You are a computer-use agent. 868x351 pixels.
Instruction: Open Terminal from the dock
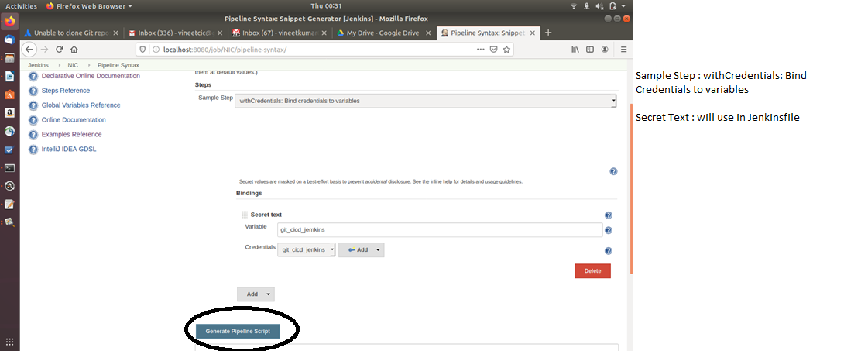pos(9,167)
